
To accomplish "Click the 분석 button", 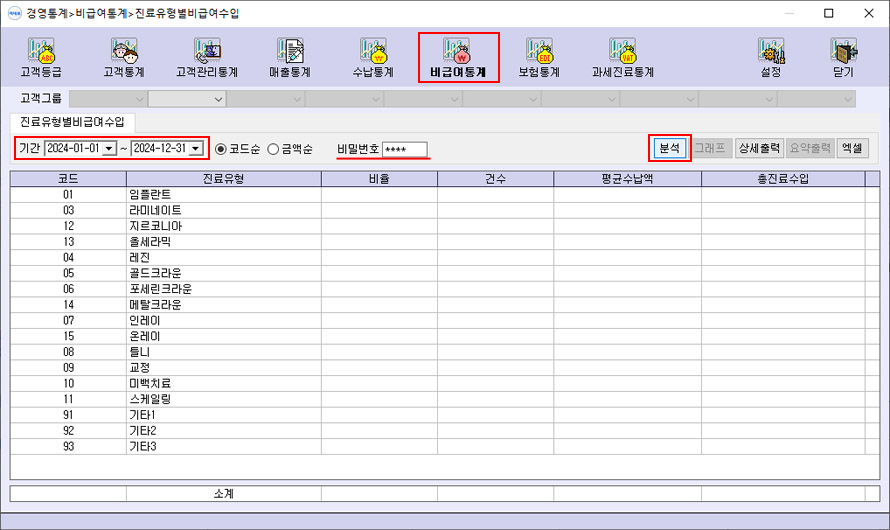I will [x=669, y=148].
